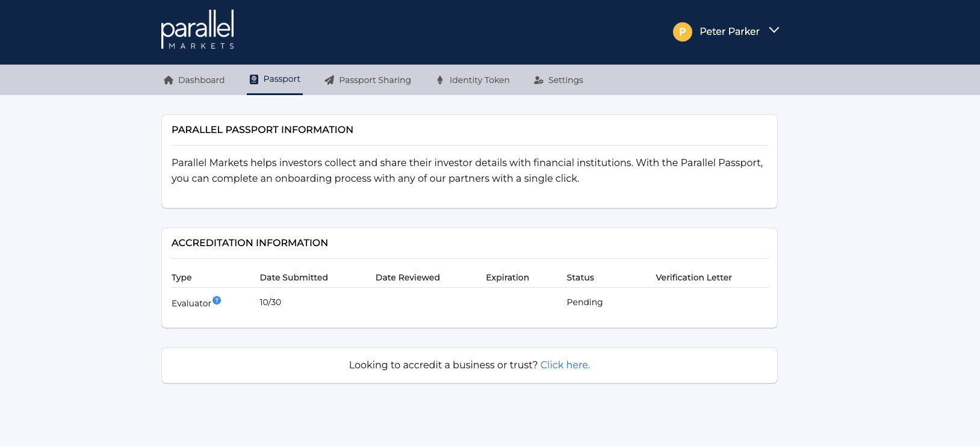Click the Status column header
Screen dimensions: 980x446
pyautogui.click(x=580, y=277)
